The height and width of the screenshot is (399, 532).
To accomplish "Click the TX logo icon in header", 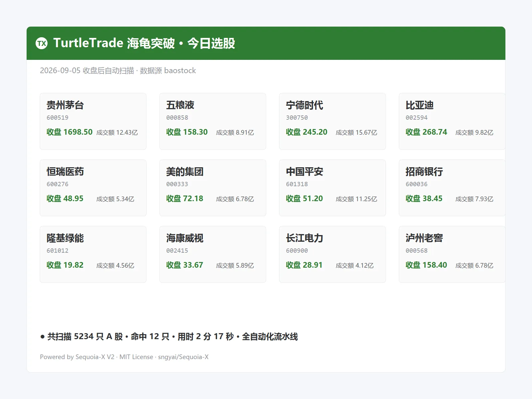I will 42,43.
